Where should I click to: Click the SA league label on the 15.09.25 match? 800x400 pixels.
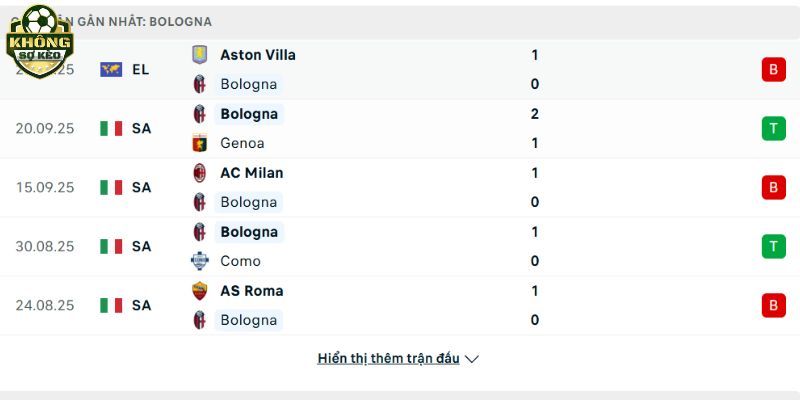click(141, 188)
